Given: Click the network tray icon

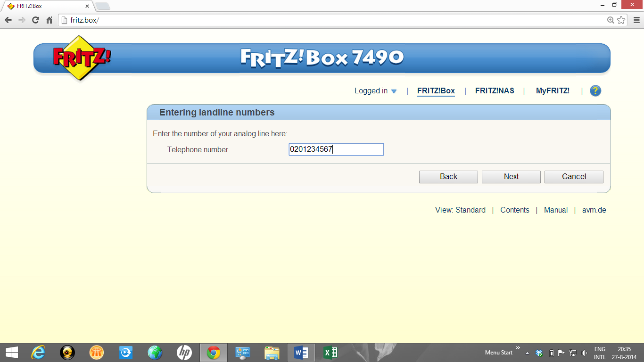Looking at the screenshot, I should [573, 353].
